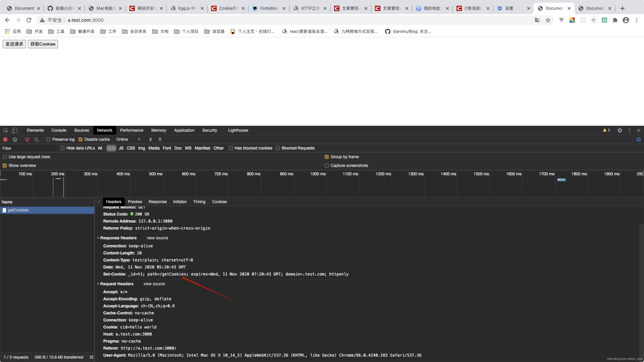Click the record network log button

tap(5, 139)
